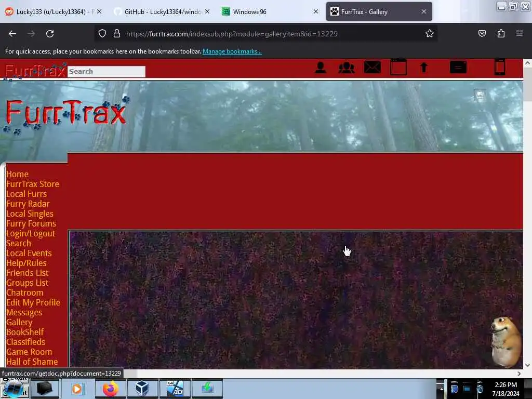
Task: Open the chat bubble icon in header
Action: tap(458, 67)
